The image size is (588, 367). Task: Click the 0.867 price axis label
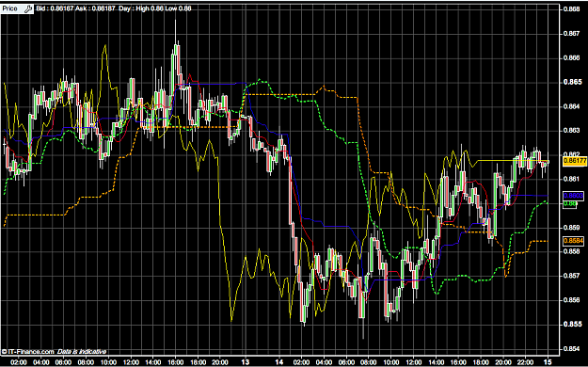[x=572, y=33]
